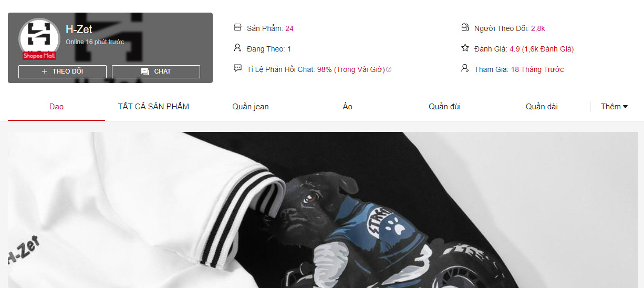The image size is (644, 288).
Task: Click the person icon beside Tham Gia
Action: click(x=465, y=69)
